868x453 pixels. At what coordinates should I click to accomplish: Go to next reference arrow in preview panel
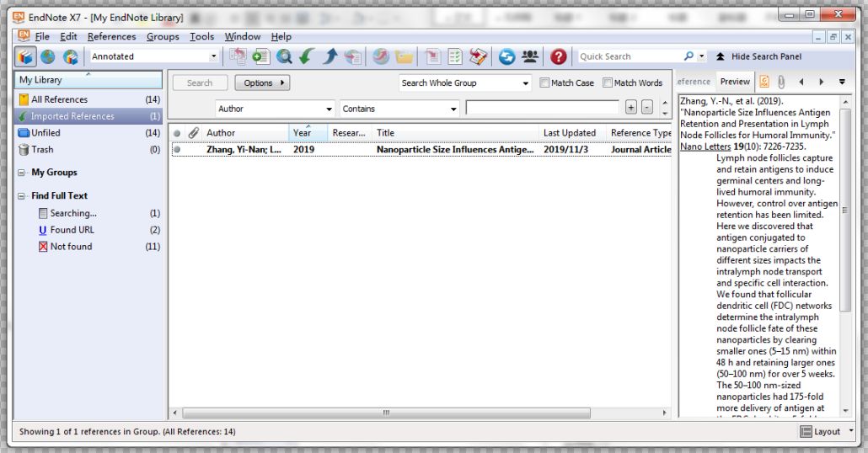click(x=822, y=82)
